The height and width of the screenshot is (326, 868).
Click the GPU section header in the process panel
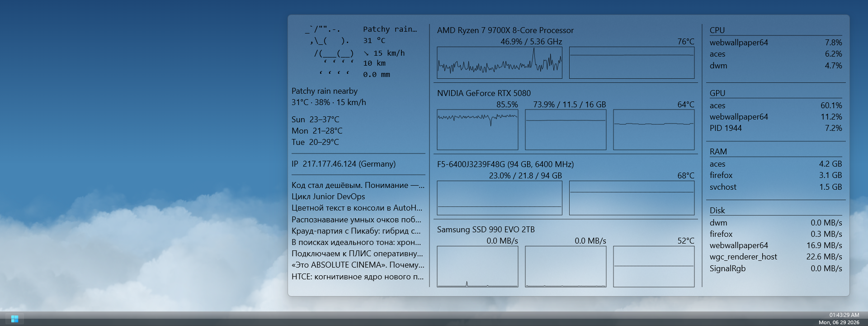717,93
